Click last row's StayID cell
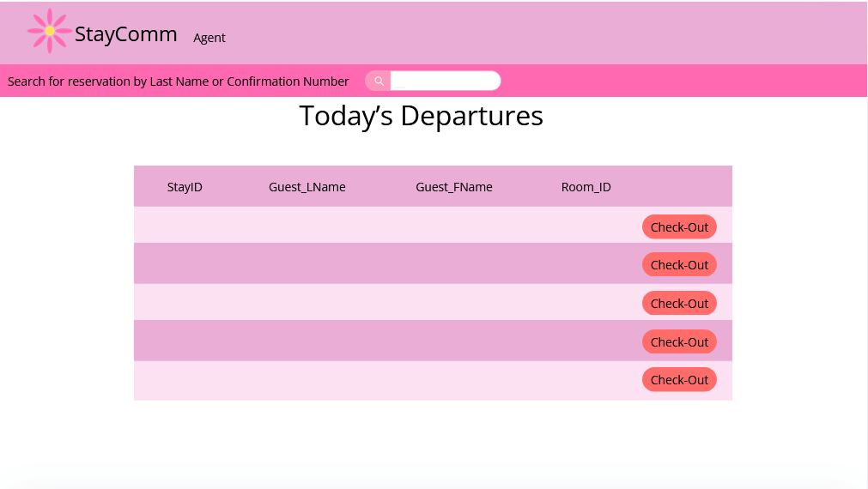 point(185,380)
